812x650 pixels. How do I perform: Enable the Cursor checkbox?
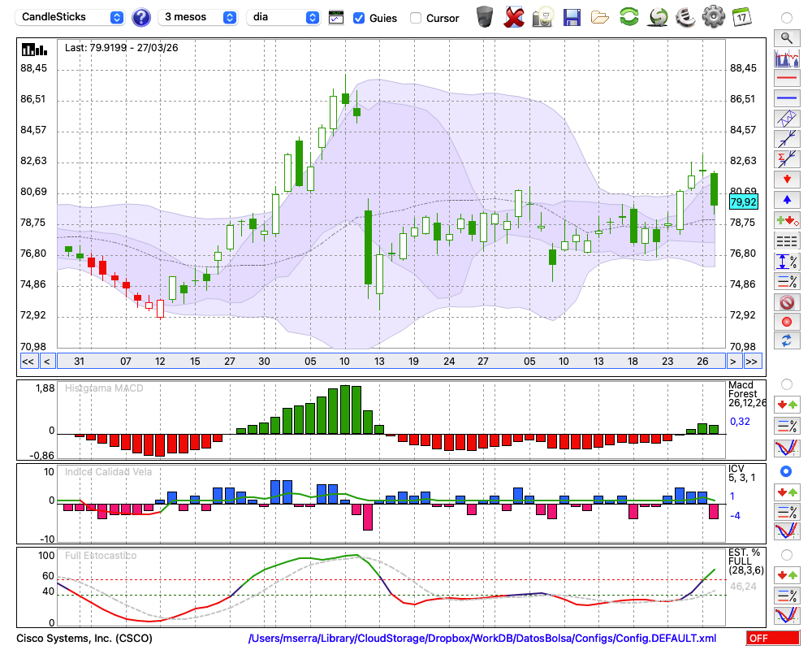coord(416,18)
